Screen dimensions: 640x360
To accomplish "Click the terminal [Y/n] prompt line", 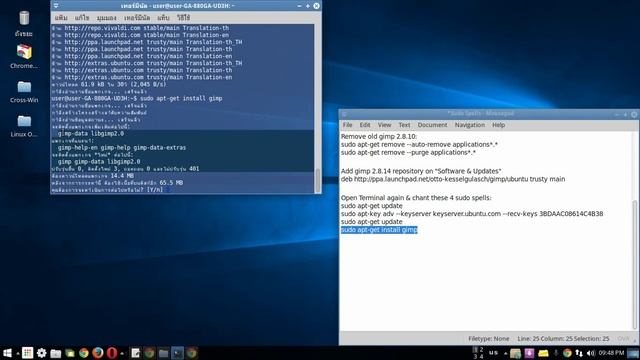I will click(x=107, y=190).
